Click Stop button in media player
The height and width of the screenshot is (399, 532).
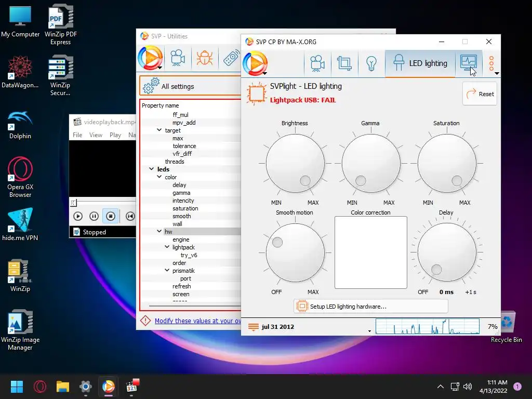click(111, 216)
